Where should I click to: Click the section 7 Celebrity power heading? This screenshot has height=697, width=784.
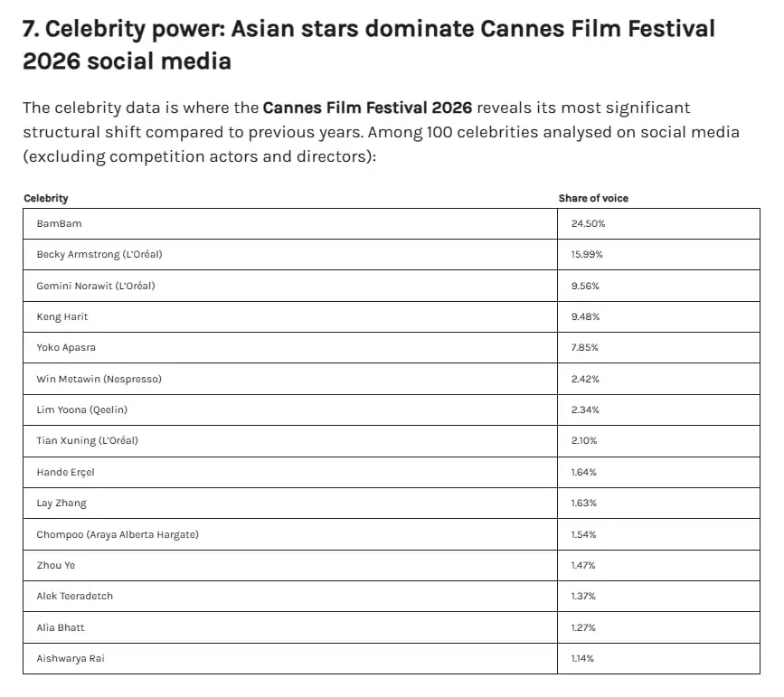[x=369, y=45]
